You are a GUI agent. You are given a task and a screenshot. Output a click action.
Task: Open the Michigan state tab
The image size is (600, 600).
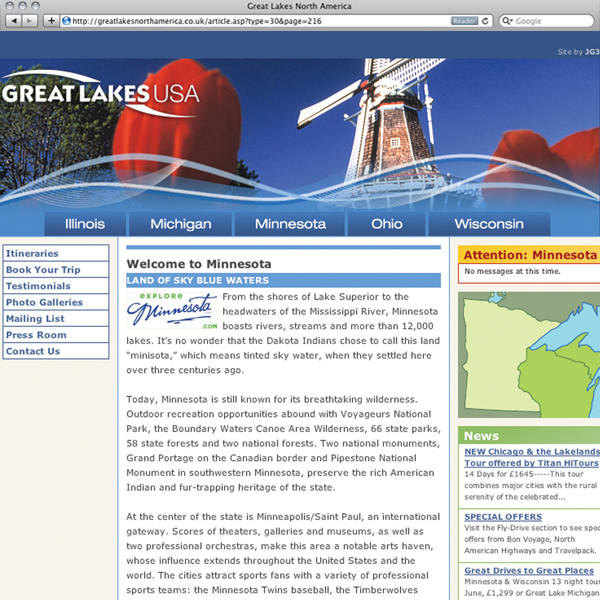coord(181,224)
